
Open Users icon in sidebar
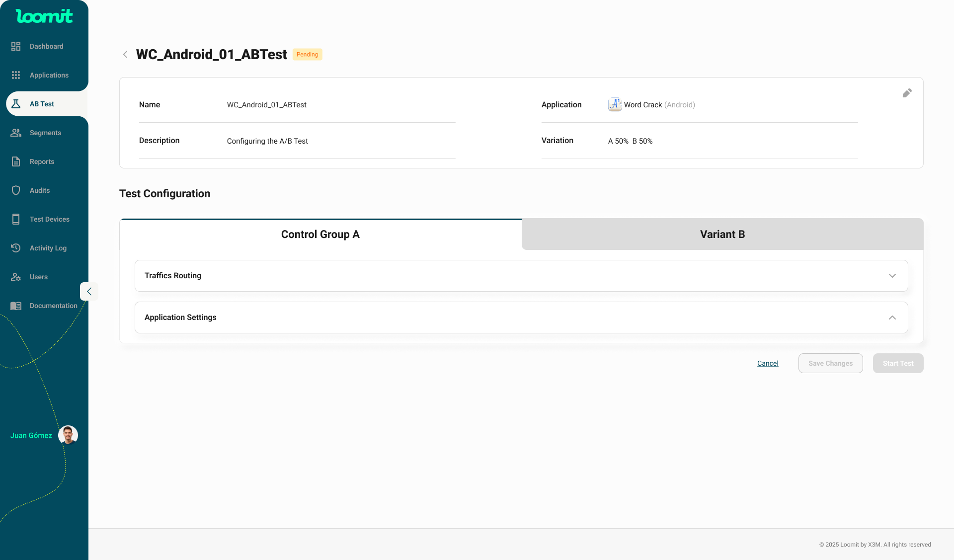(16, 277)
